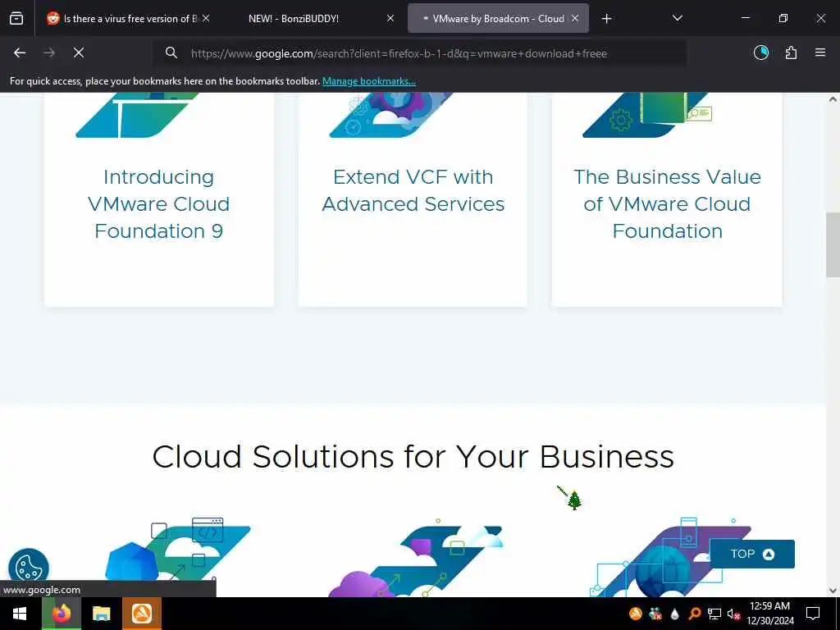Click the address bar search magnifier icon

[171, 52]
